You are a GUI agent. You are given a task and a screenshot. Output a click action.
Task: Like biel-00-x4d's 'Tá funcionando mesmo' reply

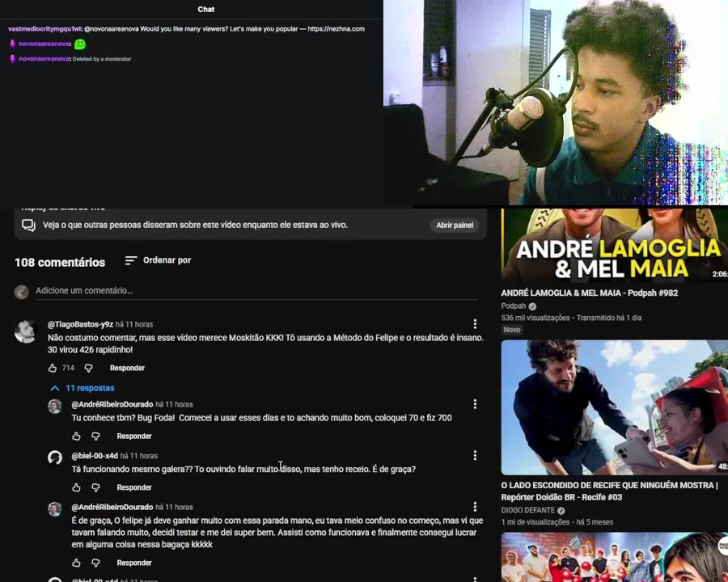point(77,487)
